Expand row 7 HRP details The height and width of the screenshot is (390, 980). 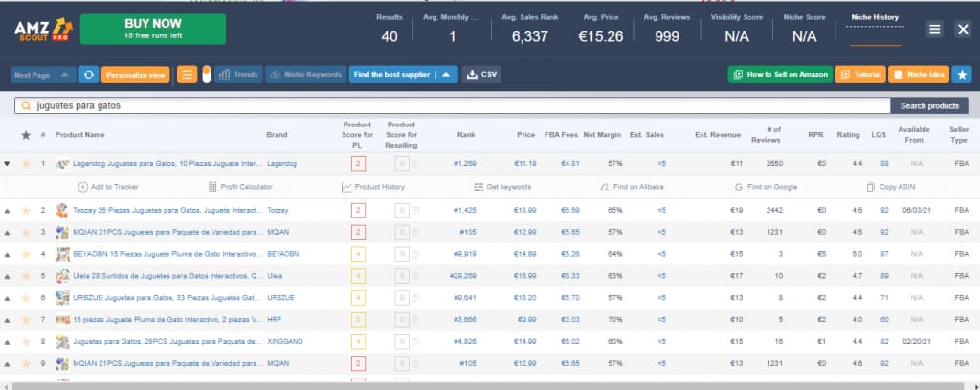[x=7, y=320]
